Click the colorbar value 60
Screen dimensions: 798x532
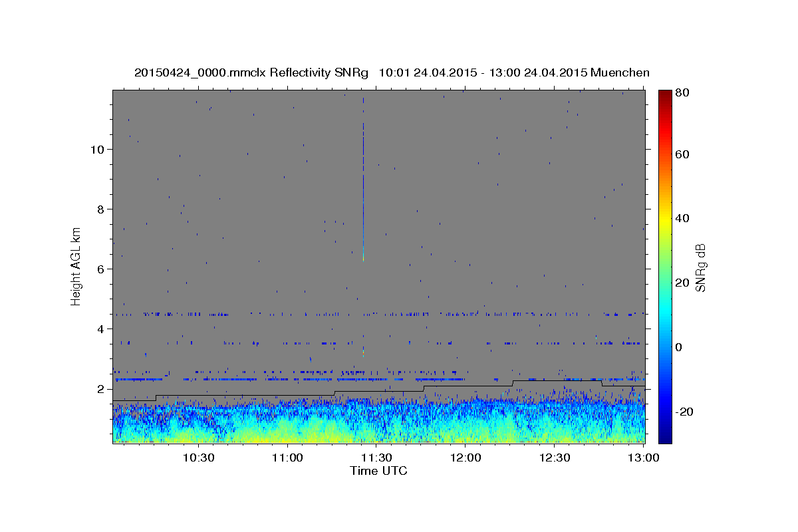[682, 155]
